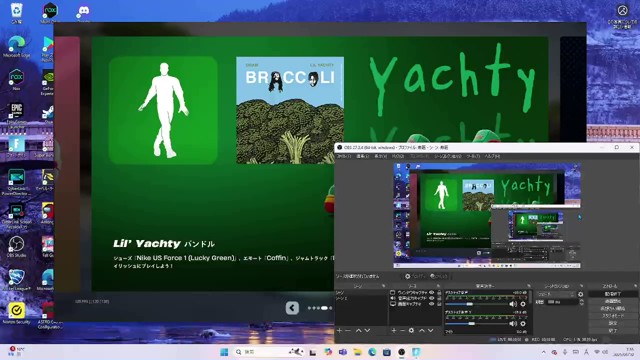The height and width of the screenshot is (360, 640).
Task: Open Microsoft Teams from the taskbar
Action: coord(343,352)
